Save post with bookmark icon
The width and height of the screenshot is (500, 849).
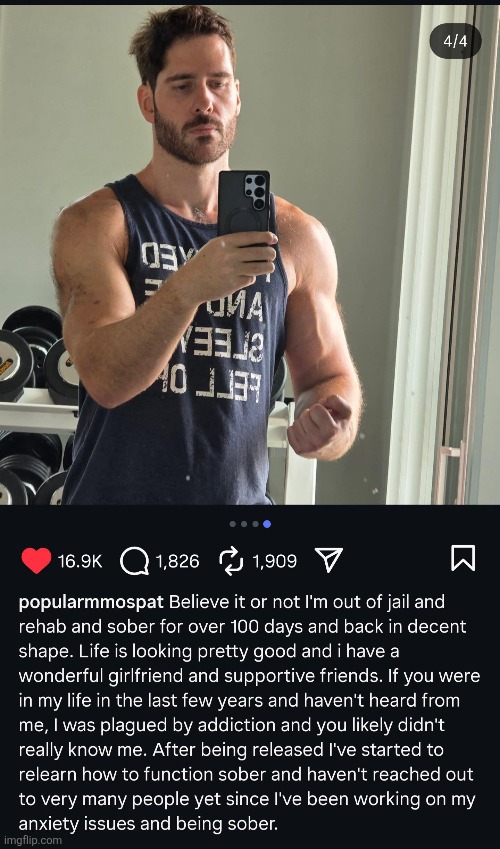coord(463,558)
